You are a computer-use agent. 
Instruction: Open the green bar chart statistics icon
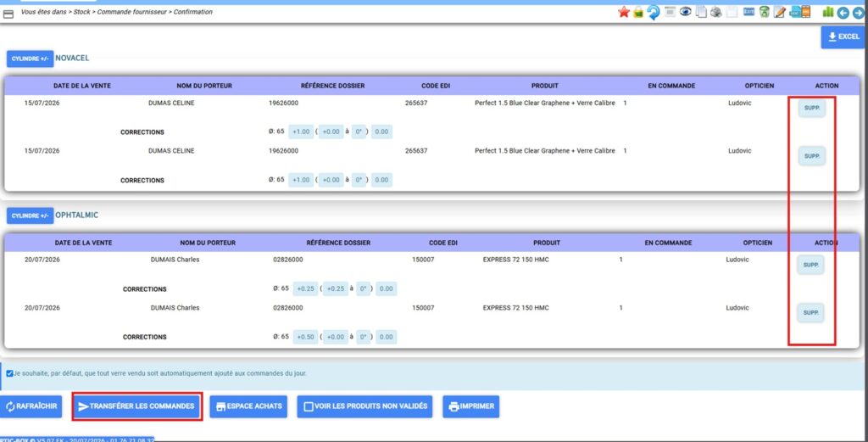[829, 12]
